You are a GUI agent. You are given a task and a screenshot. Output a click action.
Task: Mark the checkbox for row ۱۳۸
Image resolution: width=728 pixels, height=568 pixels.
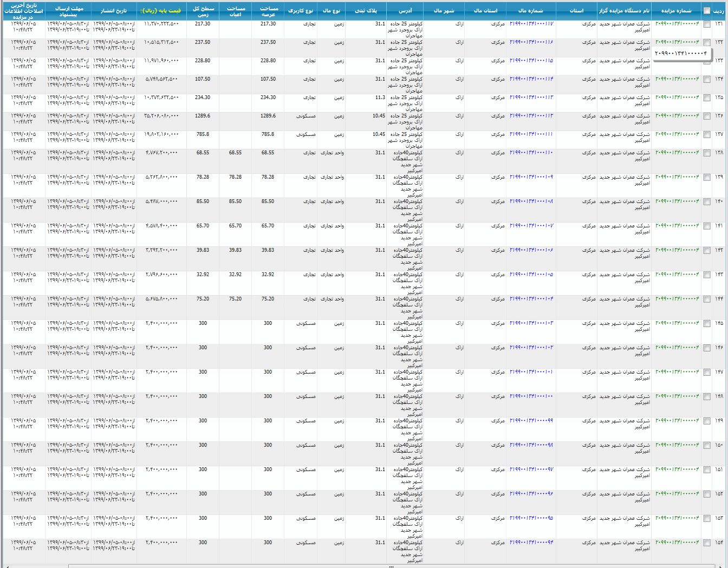pyautogui.click(x=707, y=153)
